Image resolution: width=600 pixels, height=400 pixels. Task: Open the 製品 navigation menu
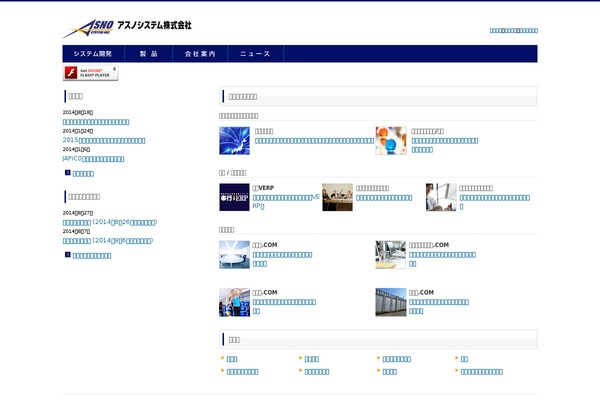(148, 54)
